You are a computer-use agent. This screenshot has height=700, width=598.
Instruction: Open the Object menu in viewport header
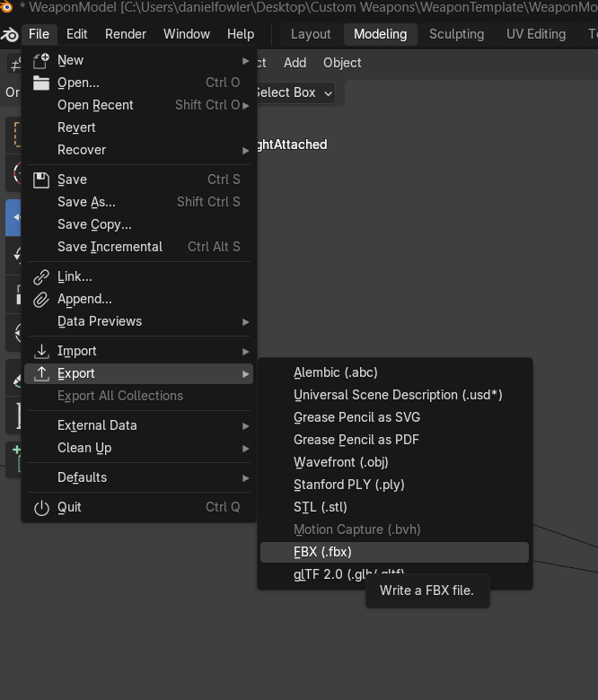tap(342, 63)
